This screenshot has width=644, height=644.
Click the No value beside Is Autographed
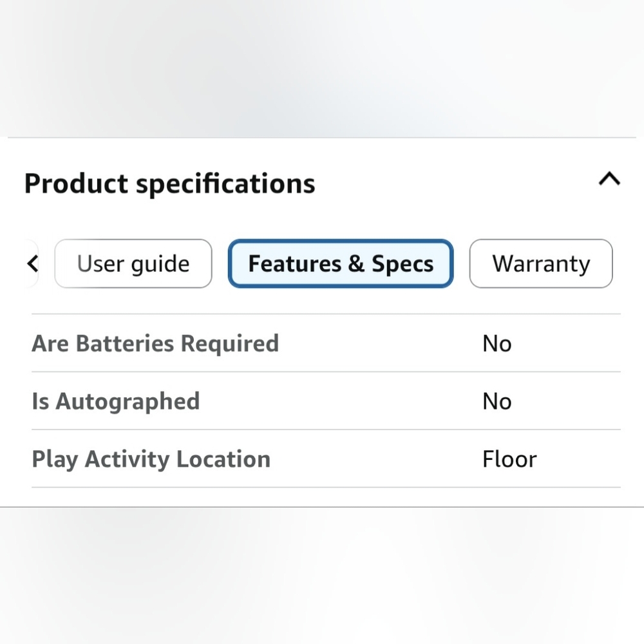[497, 401]
